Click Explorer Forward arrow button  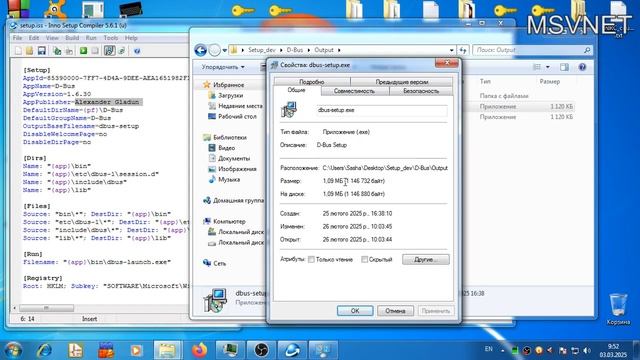[214, 50]
